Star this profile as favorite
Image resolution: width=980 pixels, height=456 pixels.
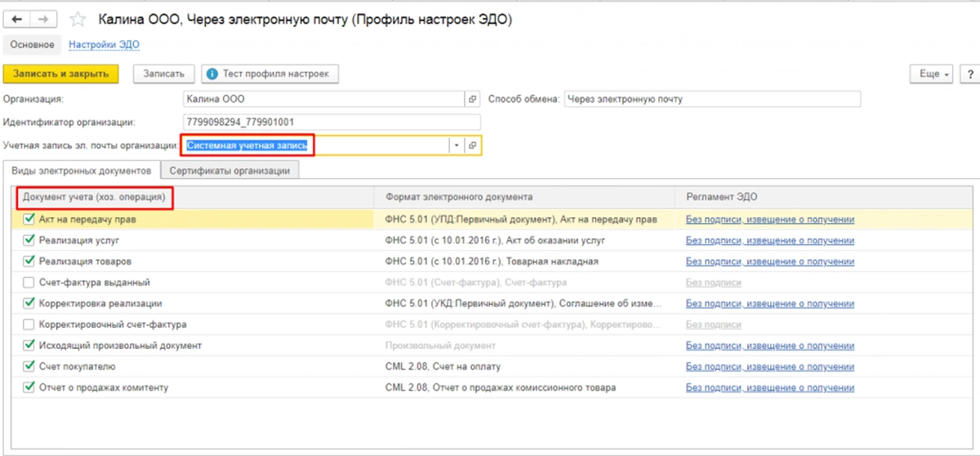78,20
